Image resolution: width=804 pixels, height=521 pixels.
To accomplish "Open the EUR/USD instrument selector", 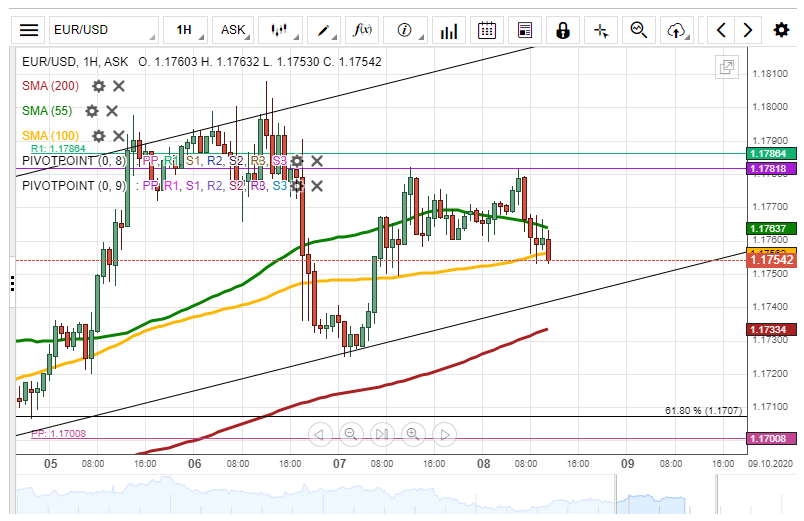I will click(x=104, y=30).
